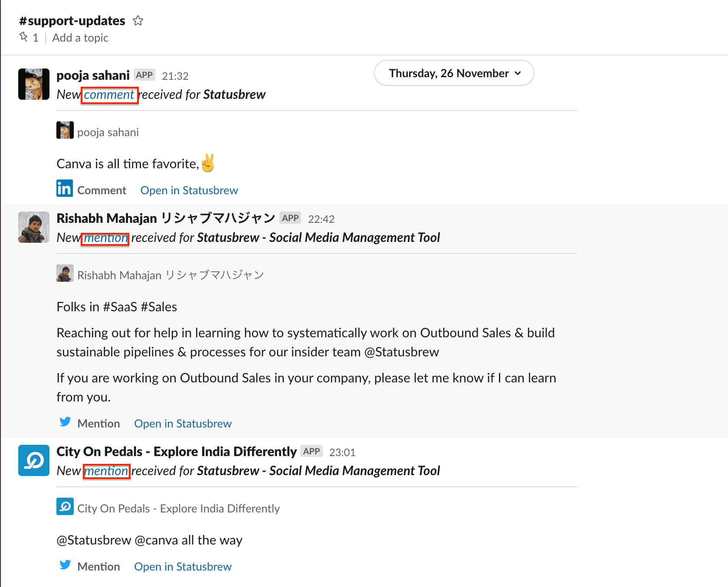
Task: Click small pooja sahani avatar in attachment
Action: [65, 130]
